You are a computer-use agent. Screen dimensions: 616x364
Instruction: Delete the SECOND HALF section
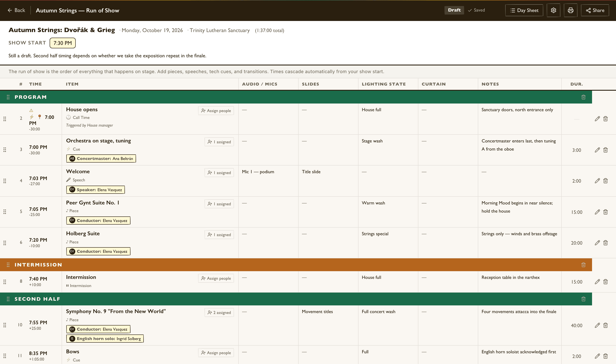[583, 299]
